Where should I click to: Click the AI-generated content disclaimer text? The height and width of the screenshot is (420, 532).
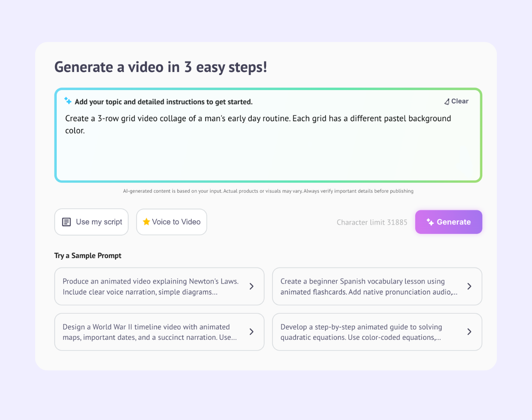click(x=268, y=191)
